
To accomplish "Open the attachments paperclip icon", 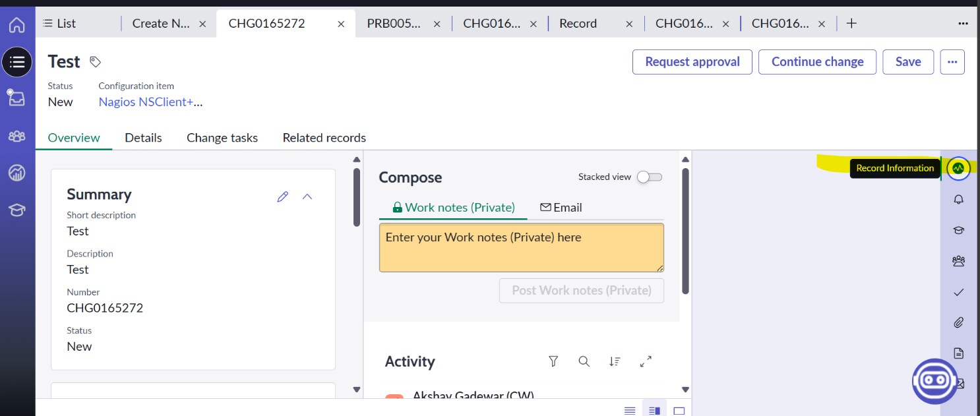I will (958, 322).
